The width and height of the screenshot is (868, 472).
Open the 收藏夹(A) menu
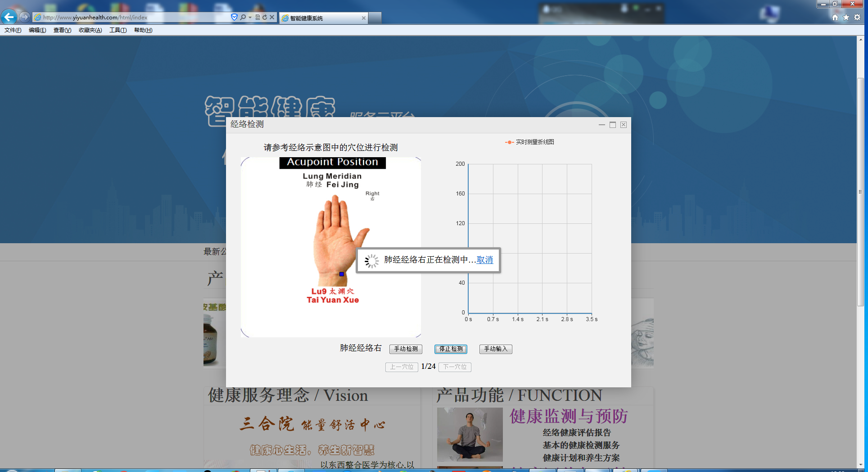(90, 30)
